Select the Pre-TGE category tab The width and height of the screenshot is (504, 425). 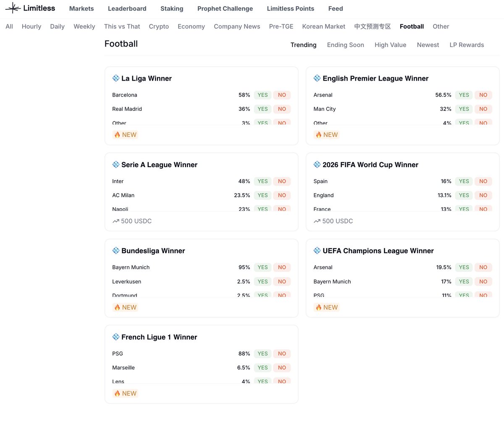[281, 26]
